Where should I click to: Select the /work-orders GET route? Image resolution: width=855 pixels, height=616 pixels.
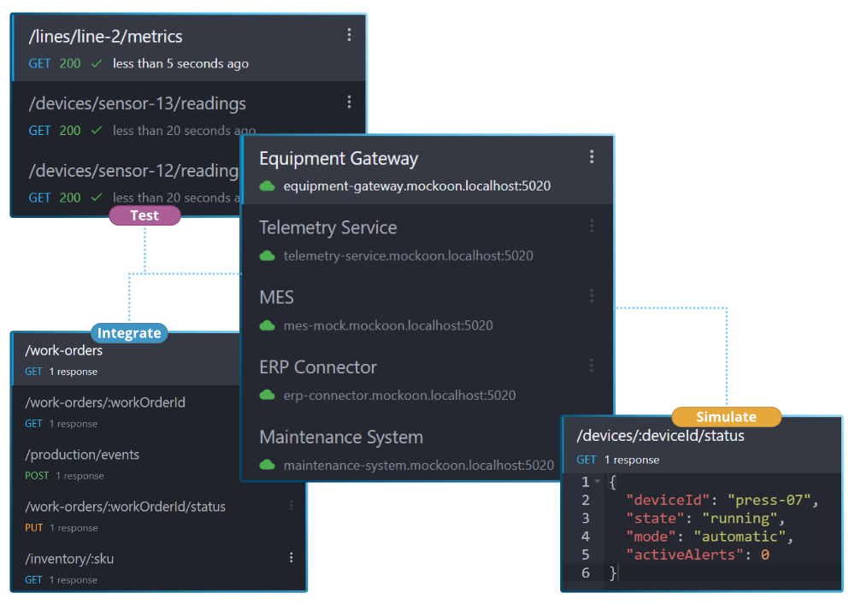[x=127, y=360]
